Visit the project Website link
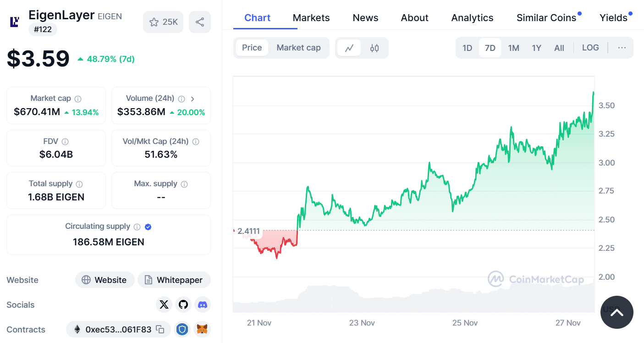The width and height of the screenshot is (644, 343). pyautogui.click(x=105, y=280)
